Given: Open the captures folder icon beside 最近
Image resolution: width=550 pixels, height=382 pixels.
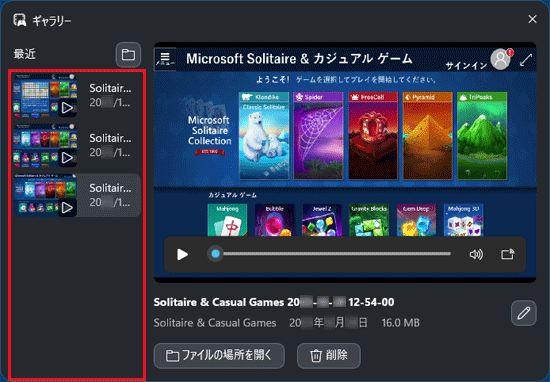Looking at the screenshot, I should click(128, 55).
